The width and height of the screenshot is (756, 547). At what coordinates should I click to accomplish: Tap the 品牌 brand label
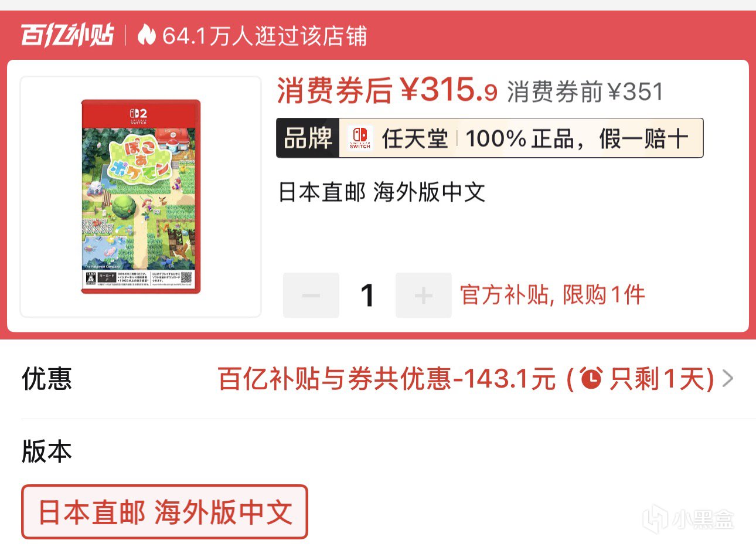point(308,138)
